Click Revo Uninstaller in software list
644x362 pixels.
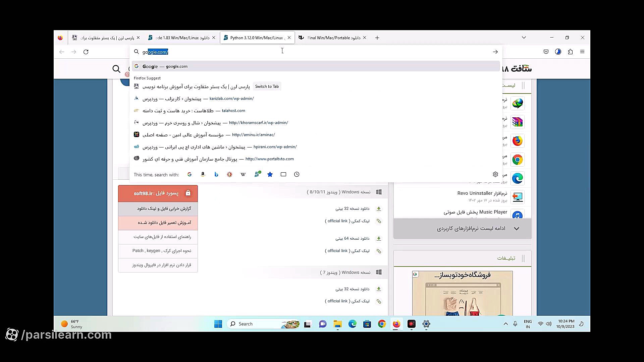(x=482, y=193)
